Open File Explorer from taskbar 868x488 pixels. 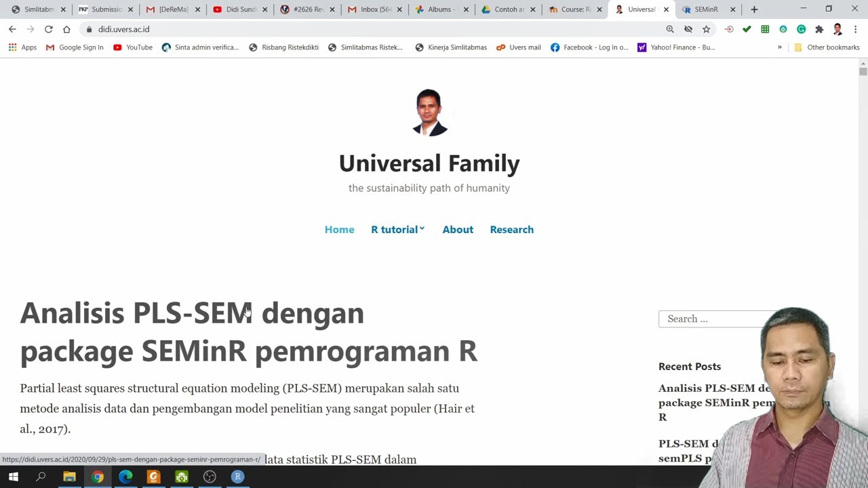[69, 476]
